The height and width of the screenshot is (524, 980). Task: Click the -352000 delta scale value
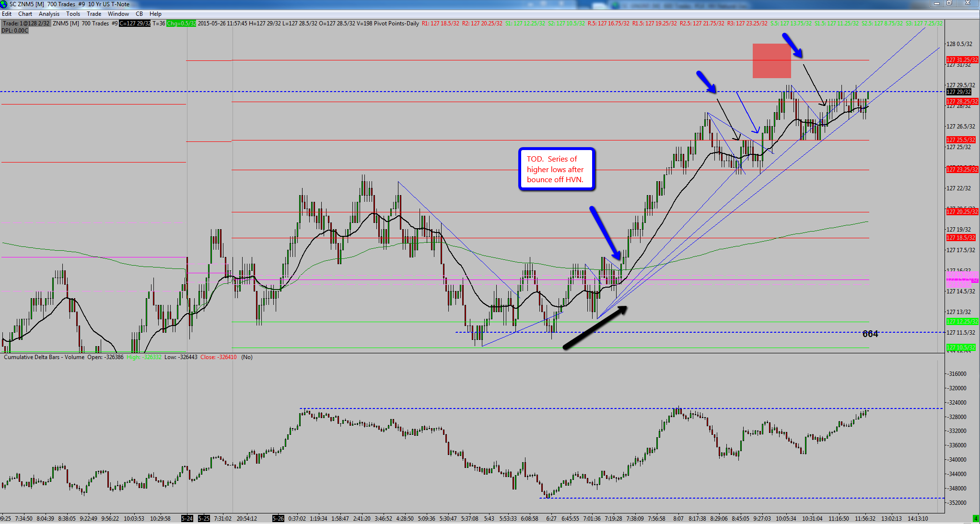956,503
